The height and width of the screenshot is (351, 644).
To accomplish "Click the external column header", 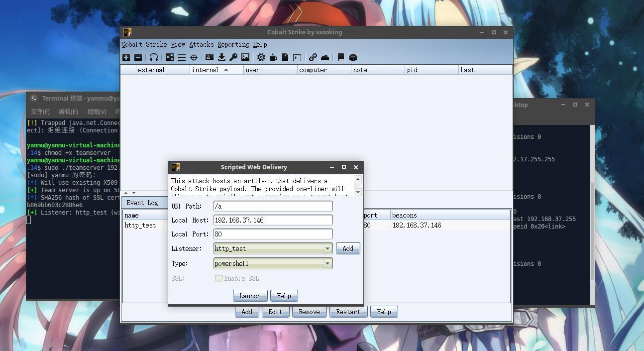I will [163, 70].
